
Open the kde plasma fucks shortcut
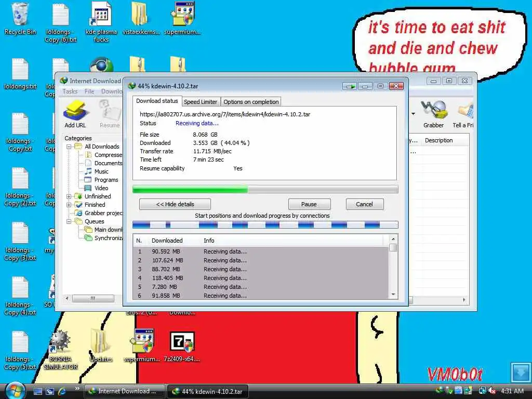tap(101, 22)
